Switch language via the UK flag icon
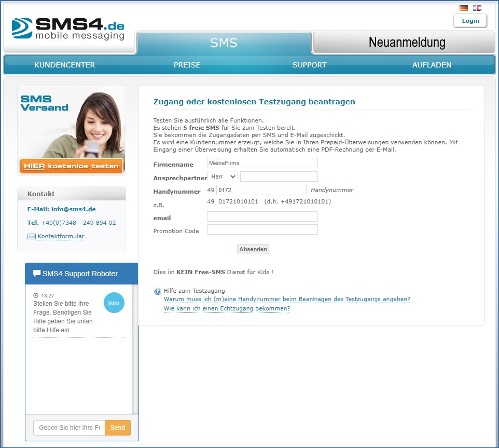Viewport: 499px width, 448px height. [477, 8]
